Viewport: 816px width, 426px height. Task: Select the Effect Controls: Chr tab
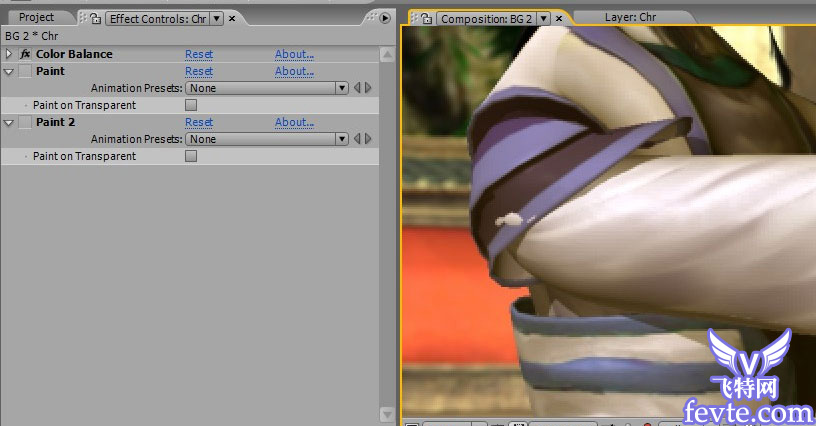tap(158, 19)
